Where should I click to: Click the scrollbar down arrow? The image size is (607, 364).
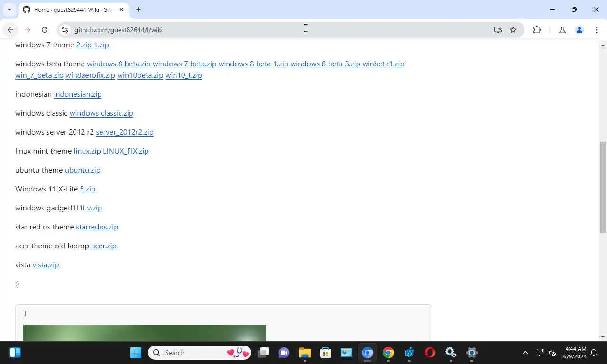[x=603, y=337]
